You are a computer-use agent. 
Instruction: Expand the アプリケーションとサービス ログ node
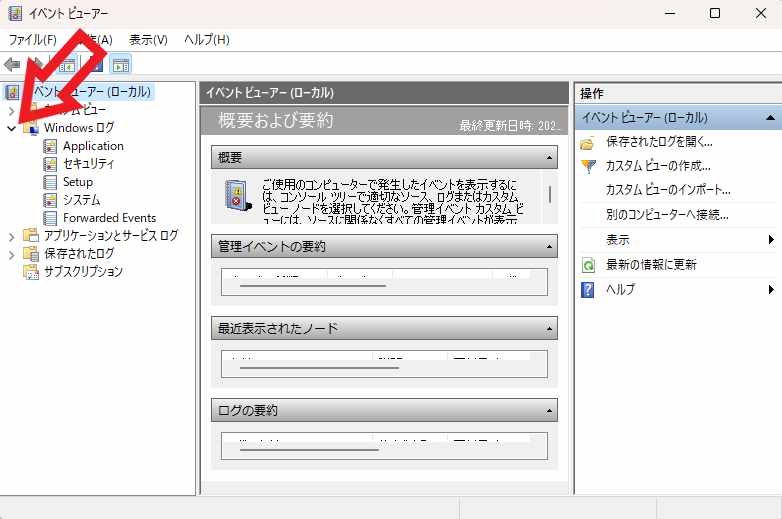pos(12,236)
